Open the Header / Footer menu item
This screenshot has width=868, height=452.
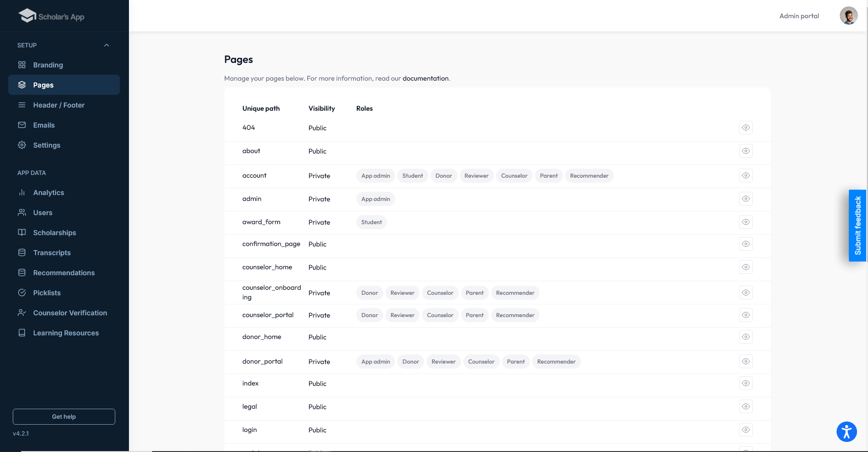click(64, 105)
